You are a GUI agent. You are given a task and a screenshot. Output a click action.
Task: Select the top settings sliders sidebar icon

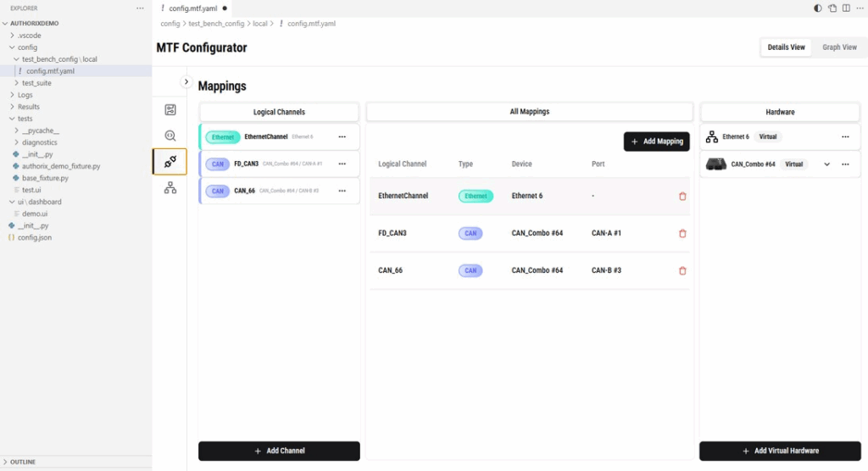(x=170, y=109)
